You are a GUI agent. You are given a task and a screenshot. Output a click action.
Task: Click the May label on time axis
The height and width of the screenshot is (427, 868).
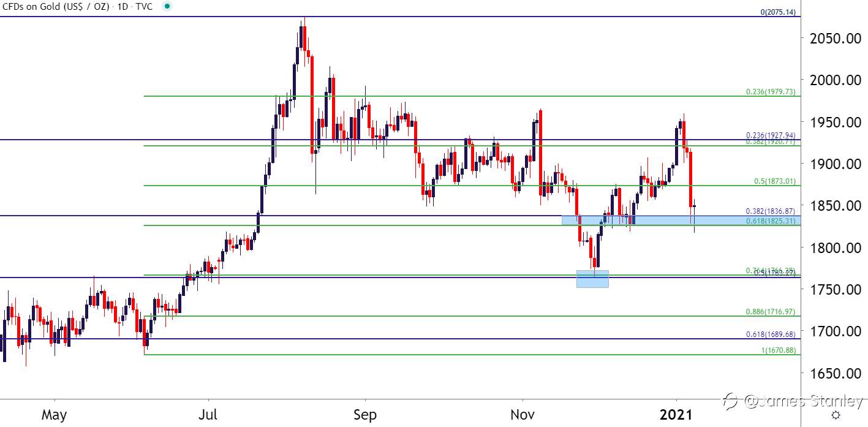click(x=54, y=415)
